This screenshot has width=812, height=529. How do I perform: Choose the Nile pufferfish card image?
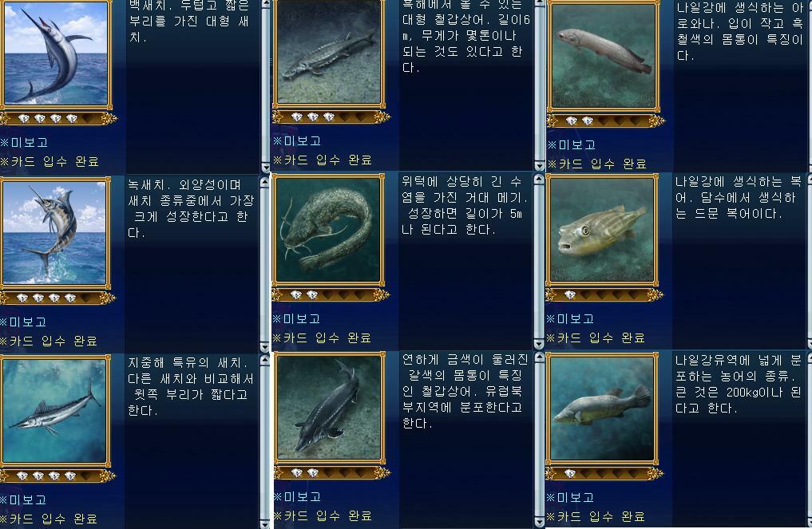point(602,231)
